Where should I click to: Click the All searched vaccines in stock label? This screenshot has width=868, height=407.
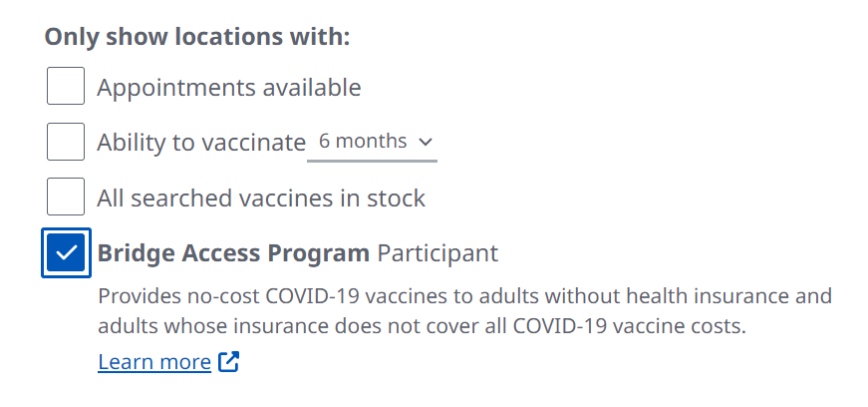(x=260, y=198)
